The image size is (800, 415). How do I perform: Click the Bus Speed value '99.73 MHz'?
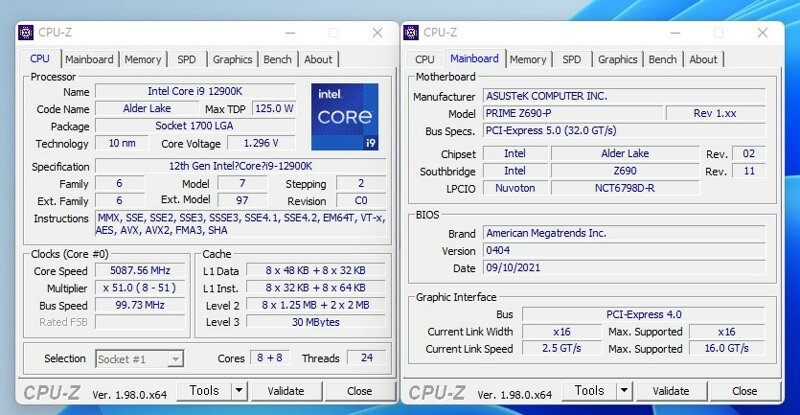[x=140, y=305]
